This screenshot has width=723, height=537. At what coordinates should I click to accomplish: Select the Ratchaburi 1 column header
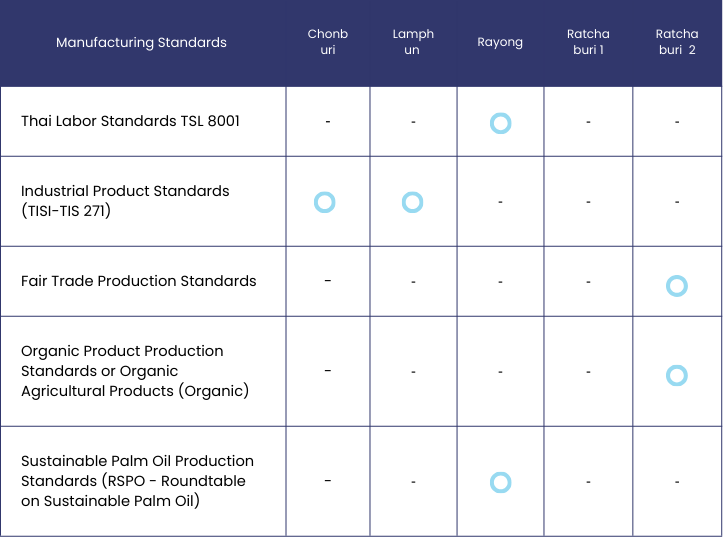click(587, 42)
